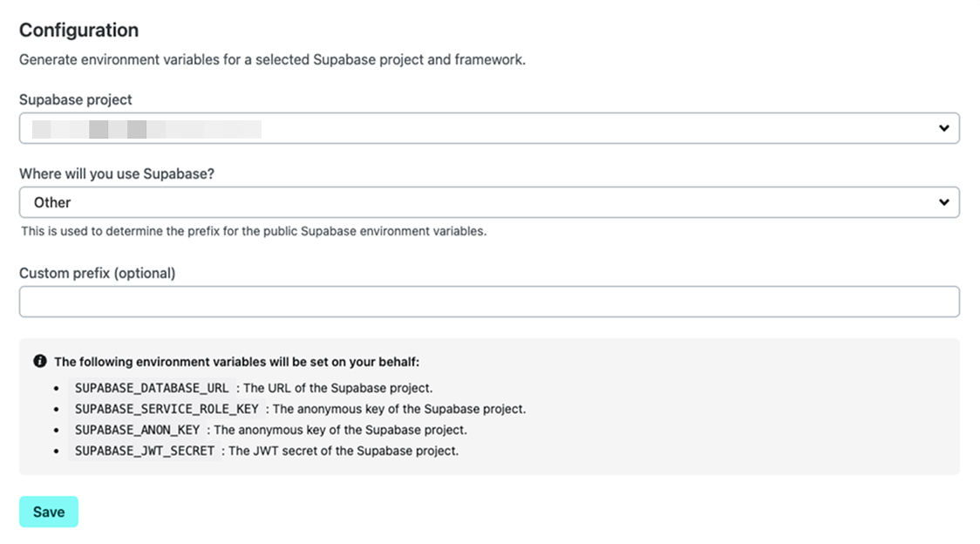Click the chevron on the Supabase project dropdown

[944, 127]
